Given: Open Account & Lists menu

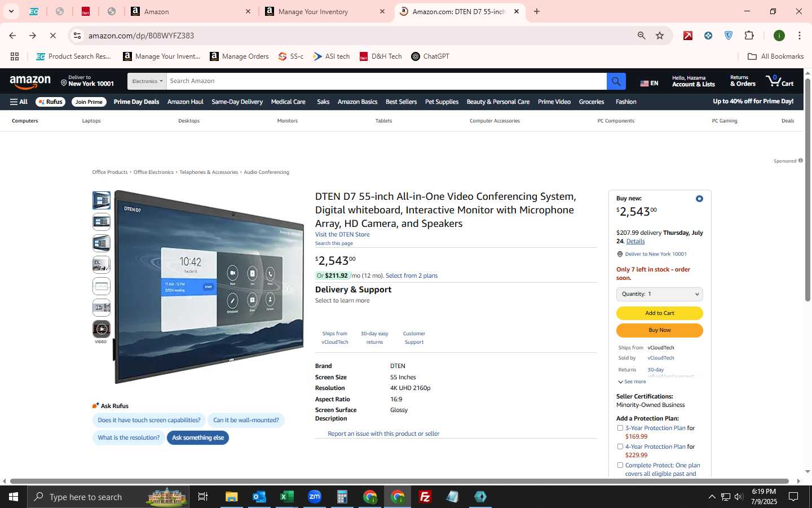Looking at the screenshot, I should click(x=693, y=81).
